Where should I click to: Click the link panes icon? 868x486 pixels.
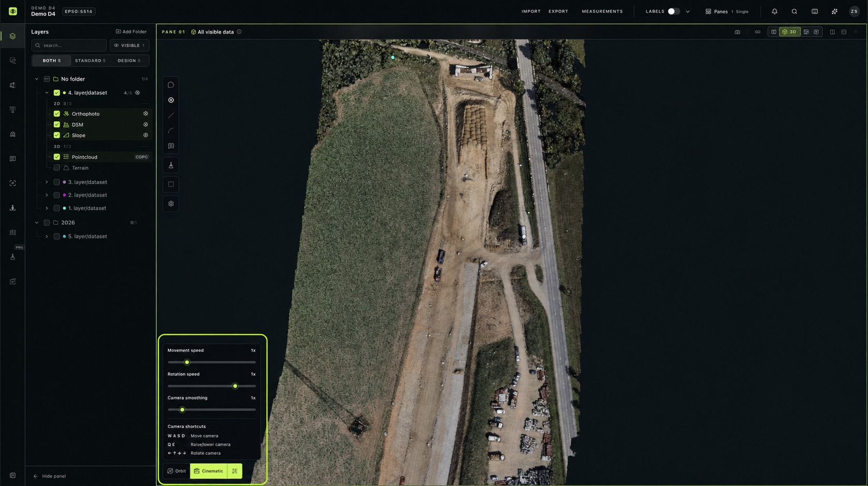coord(758,32)
